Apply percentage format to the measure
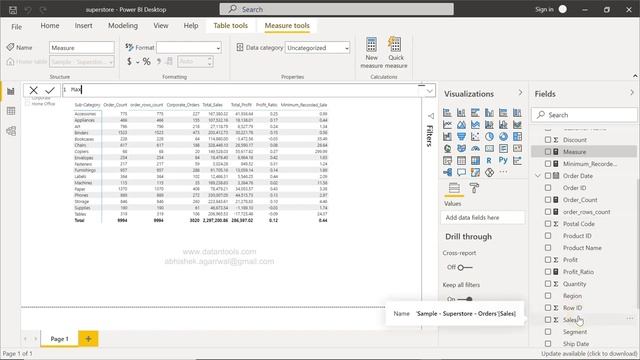This screenshot has width=640, height=360. 147,62
